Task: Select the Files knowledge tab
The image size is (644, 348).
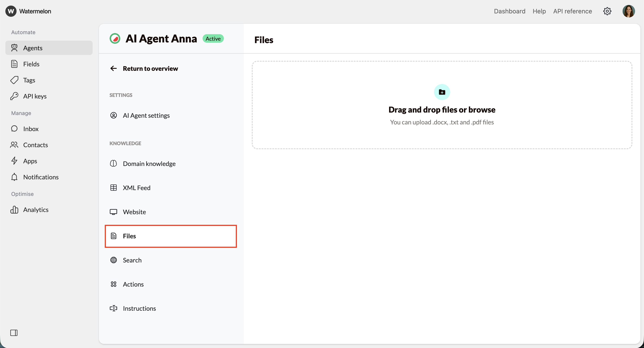Action: [129, 236]
